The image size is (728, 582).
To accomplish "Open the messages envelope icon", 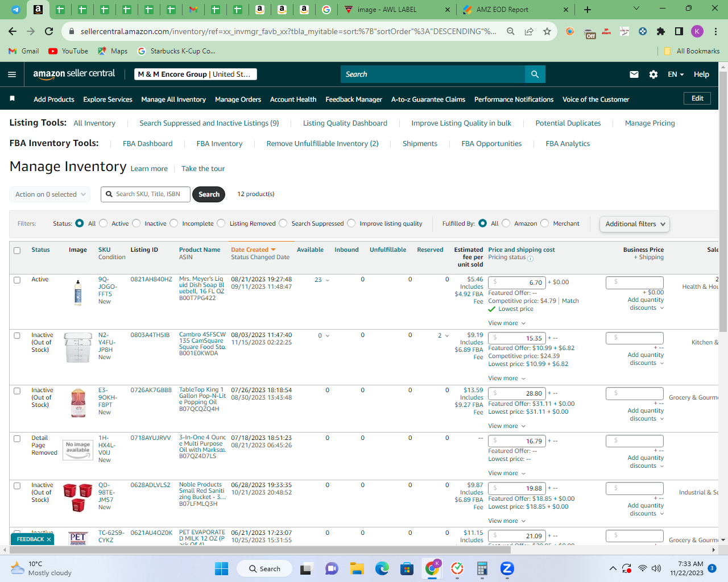I will pyautogui.click(x=634, y=74).
